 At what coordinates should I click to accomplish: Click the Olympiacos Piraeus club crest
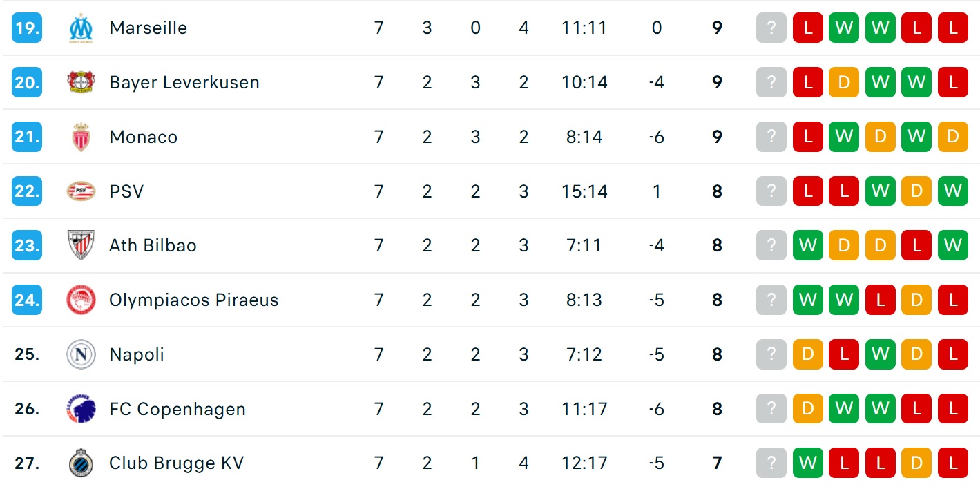pyautogui.click(x=81, y=300)
